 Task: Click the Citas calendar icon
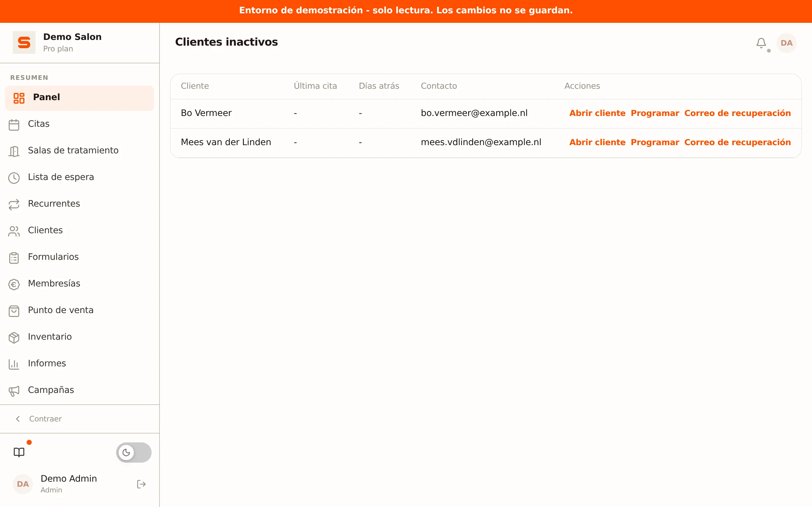pyautogui.click(x=14, y=125)
